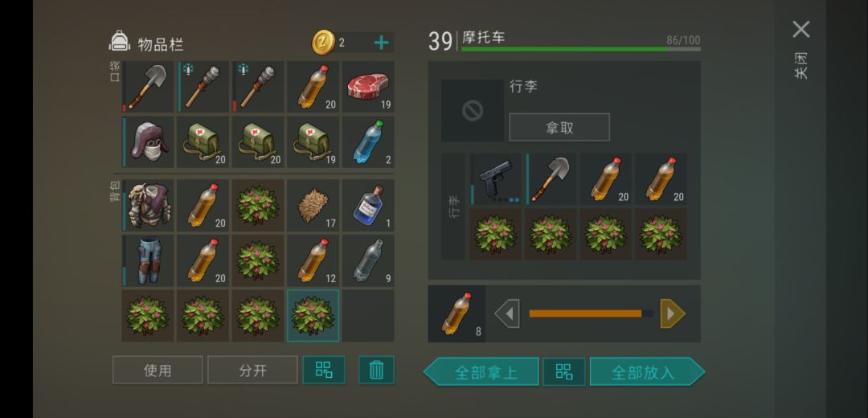868x418 pixels.
Task: Select the blue water bottle with 2
Action: click(368, 141)
